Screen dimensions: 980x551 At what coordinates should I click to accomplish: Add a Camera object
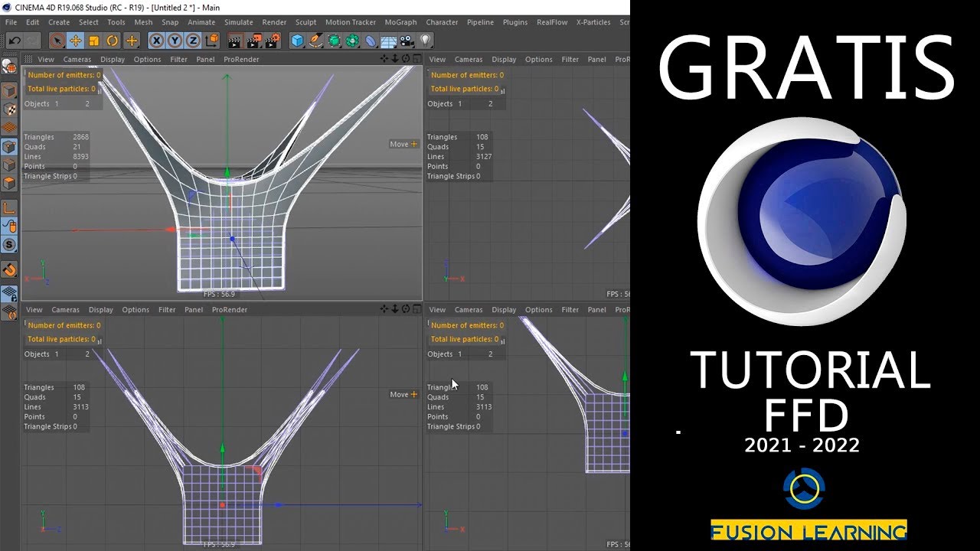(x=407, y=41)
